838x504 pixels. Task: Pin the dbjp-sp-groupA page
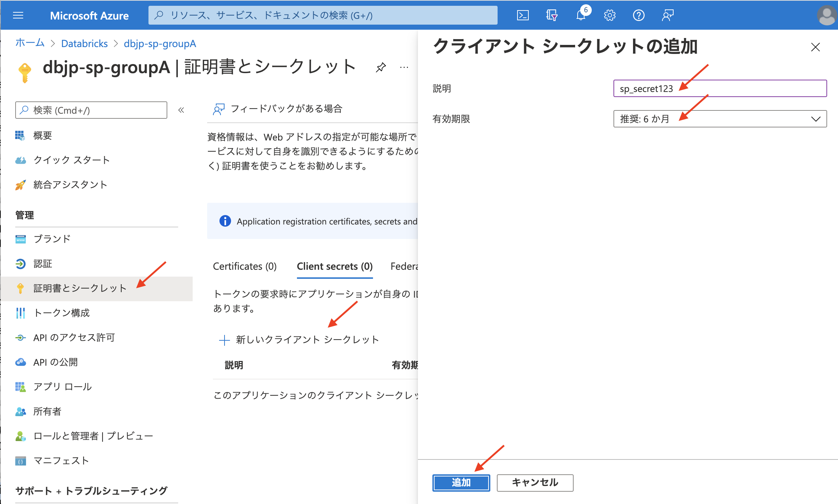tap(381, 67)
